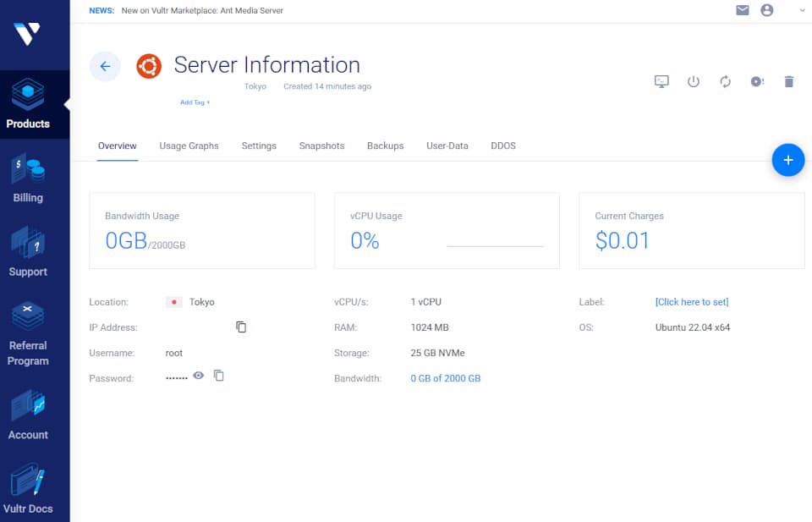Reinstall the server via disc icon
Viewport: 812px width, 522px height.
(x=757, y=81)
